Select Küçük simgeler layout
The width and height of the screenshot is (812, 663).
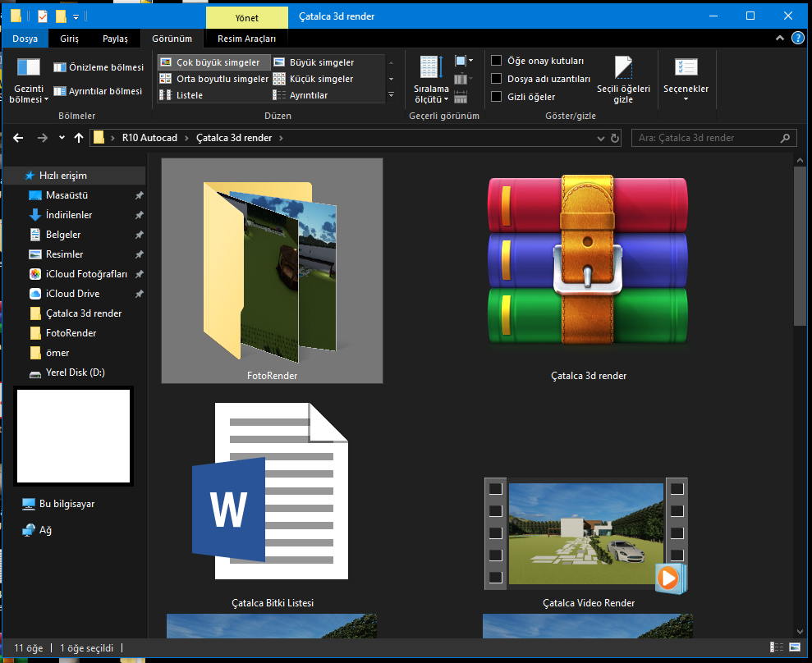click(314, 79)
